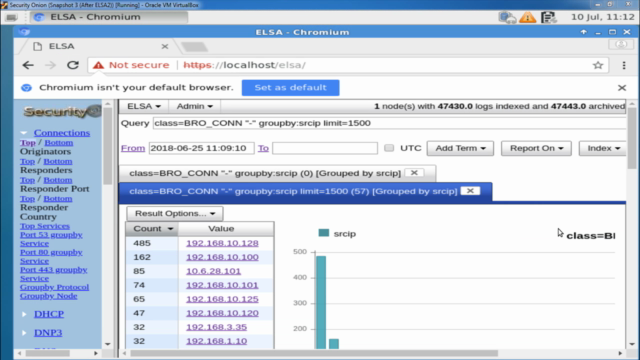
Task: Click the From date link
Action: 133,148
